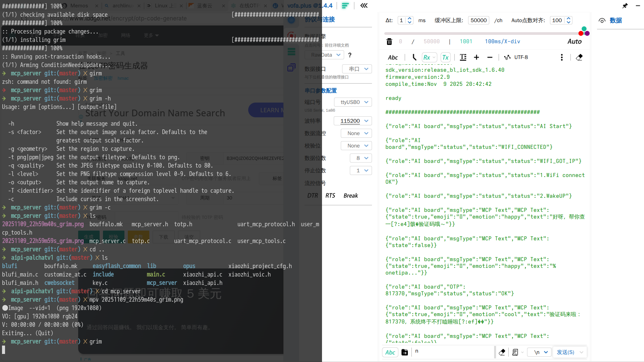Open the 数据 panel tab
This screenshot has height=362, width=644.
(x=615, y=20)
